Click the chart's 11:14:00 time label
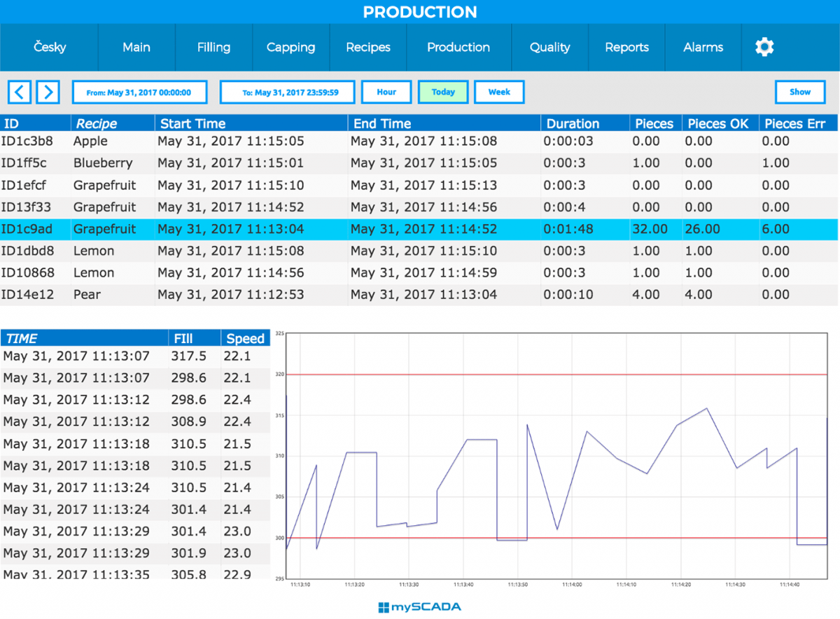 click(572, 585)
